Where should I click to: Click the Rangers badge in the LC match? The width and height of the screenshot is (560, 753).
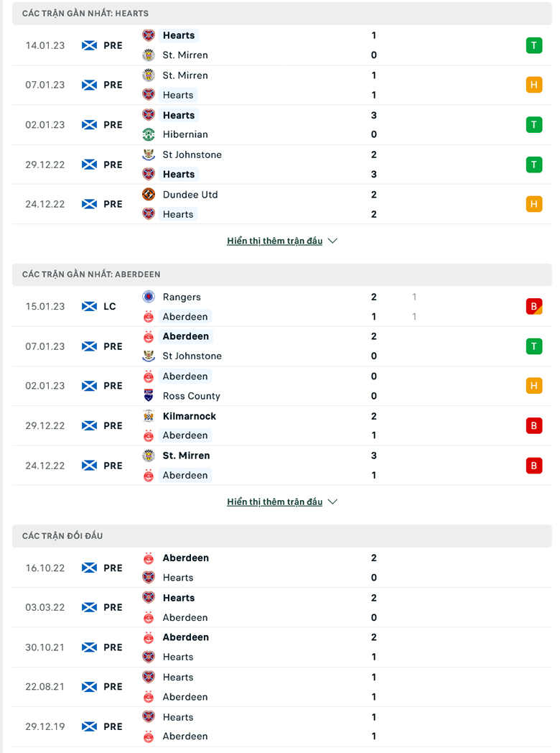pos(149,297)
